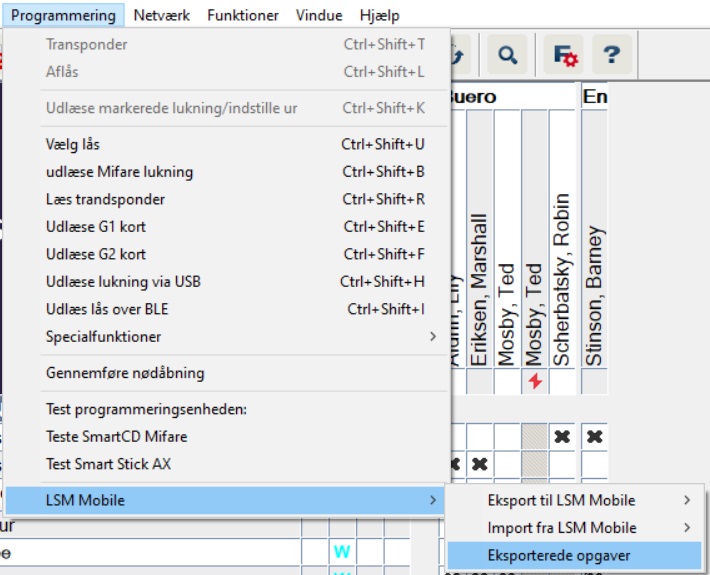Open the filter settings icon with gear
This screenshot has height=575, width=710.
[x=564, y=56]
